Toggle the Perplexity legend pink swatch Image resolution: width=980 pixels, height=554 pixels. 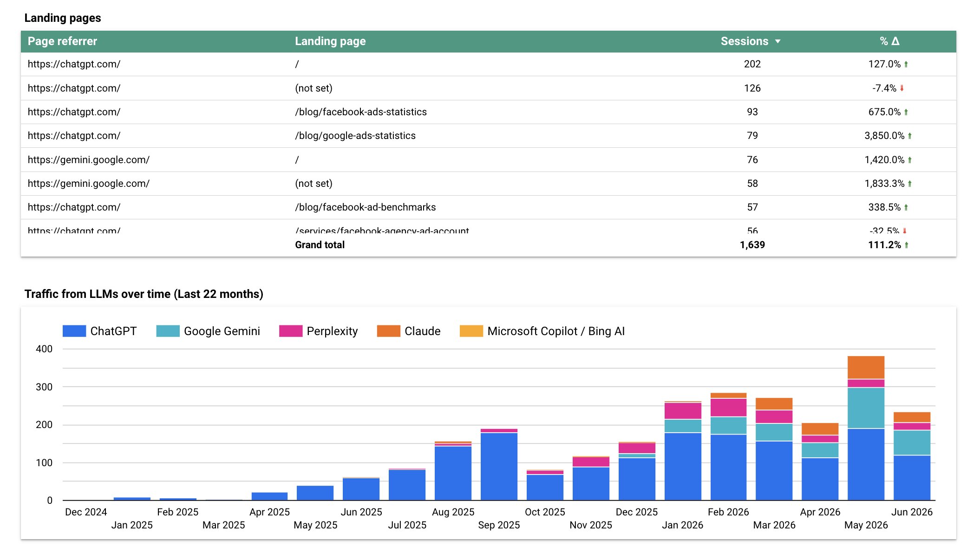291,331
